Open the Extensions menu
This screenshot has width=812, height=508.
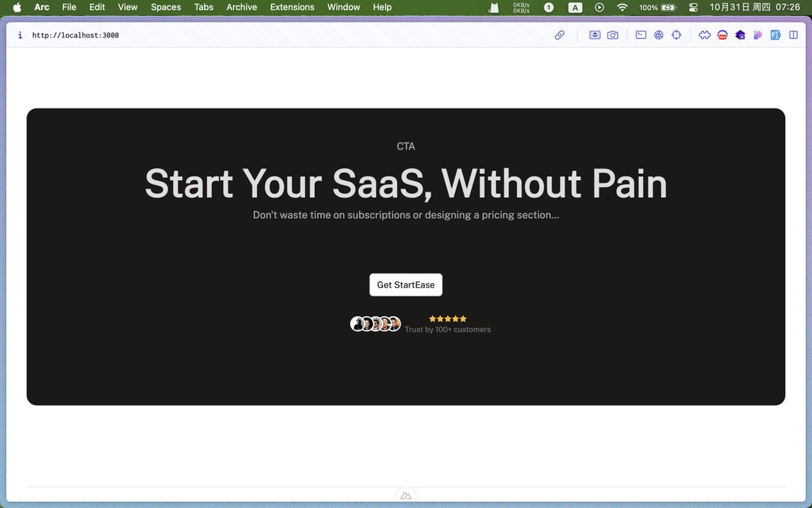(292, 7)
